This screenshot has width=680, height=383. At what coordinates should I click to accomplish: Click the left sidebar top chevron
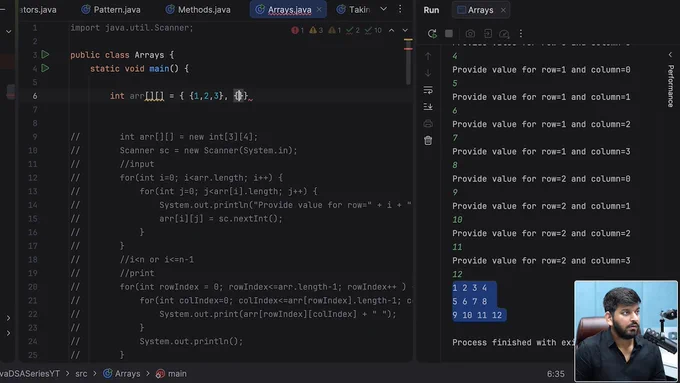click(x=9, y=32)
